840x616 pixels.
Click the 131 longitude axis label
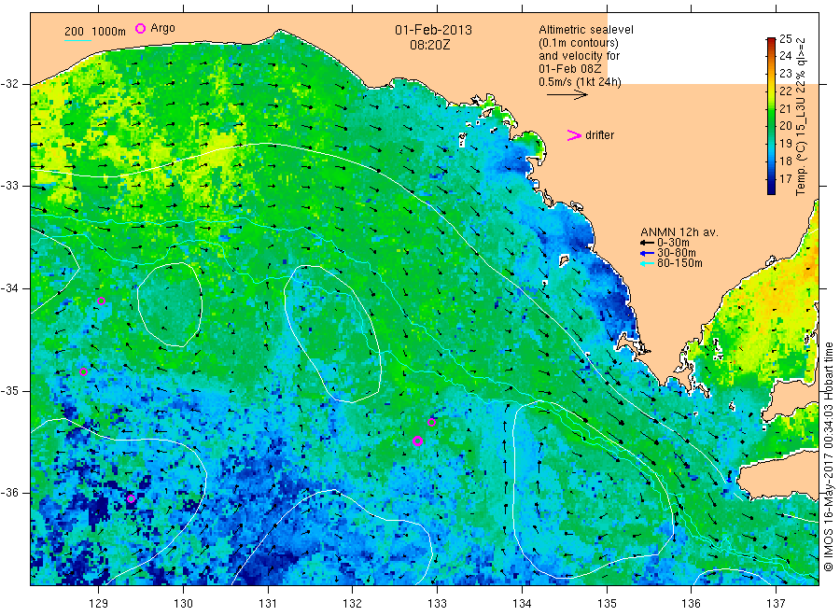coord(268,604)
